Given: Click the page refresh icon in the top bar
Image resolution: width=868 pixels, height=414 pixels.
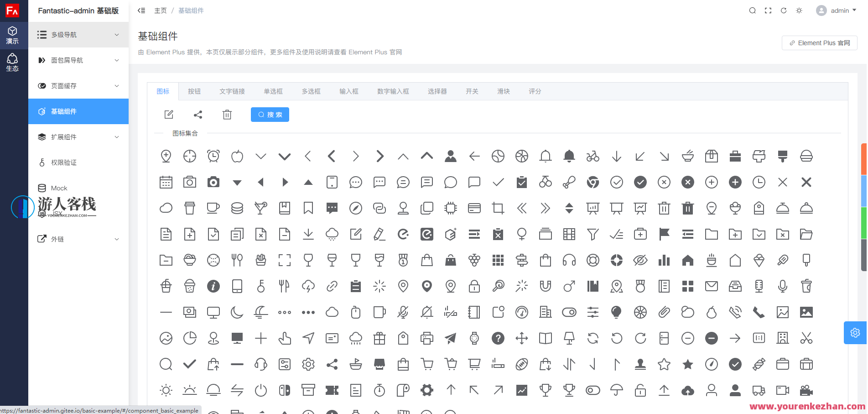Looking at the screenshot, I should [784, 10].
